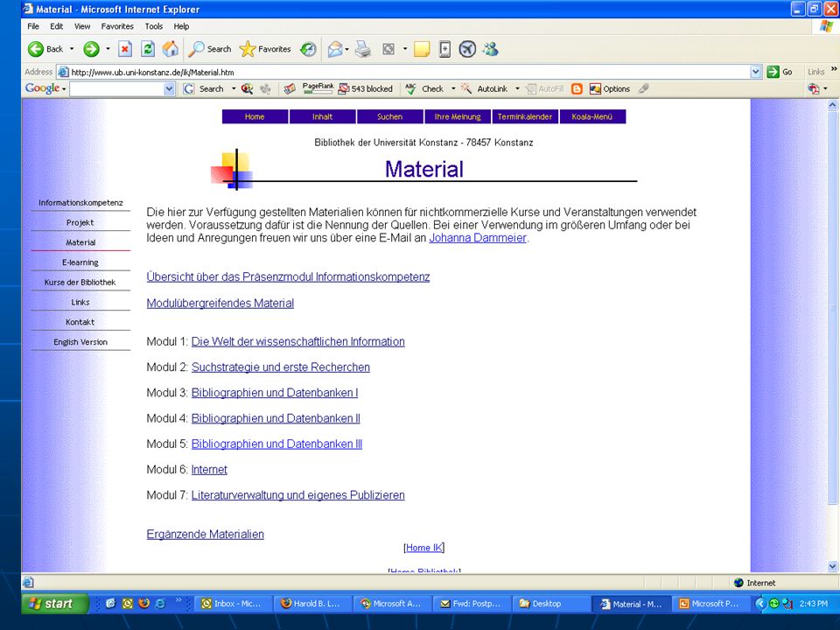Click the 543 blocked popup blocker button

coord(366,89)
